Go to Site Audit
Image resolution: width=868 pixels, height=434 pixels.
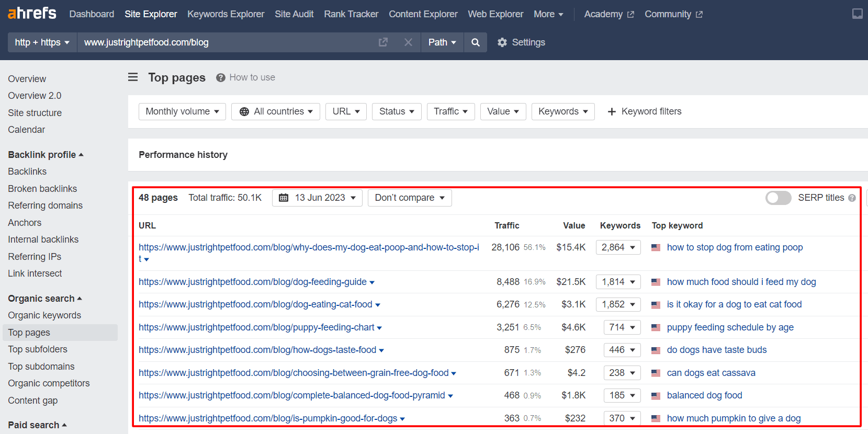click(x=294, y=14)
